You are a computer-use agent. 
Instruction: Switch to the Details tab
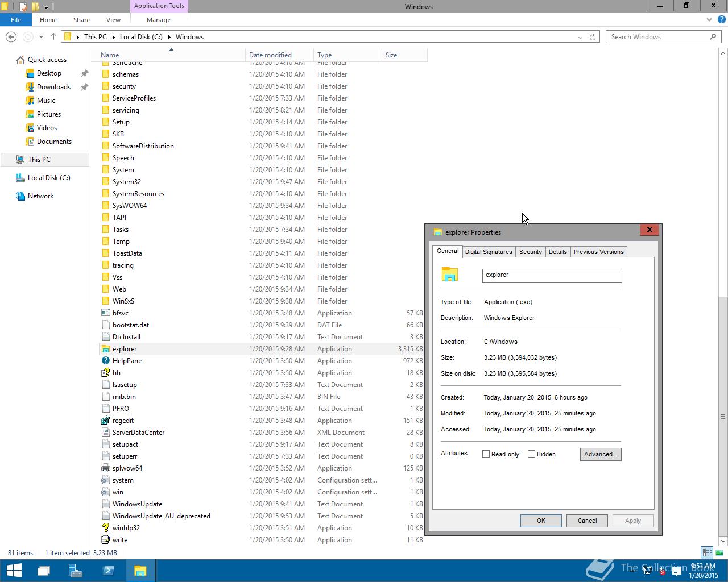(558, 252)
